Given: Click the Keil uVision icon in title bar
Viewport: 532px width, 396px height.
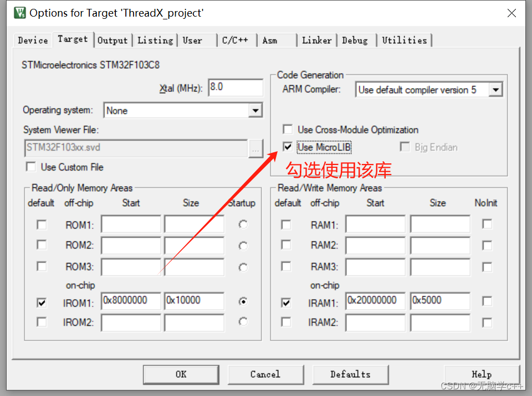Looking at the screenshot, I should click(20, 13).
